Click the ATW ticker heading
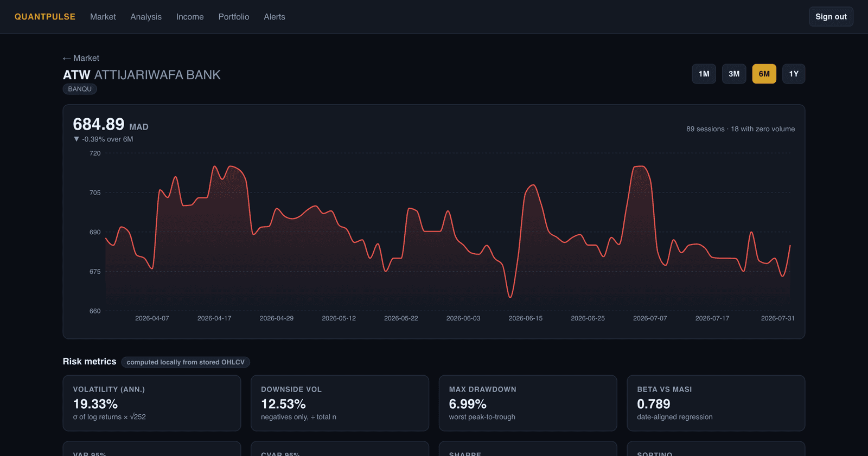 click(x=76, y=75)
